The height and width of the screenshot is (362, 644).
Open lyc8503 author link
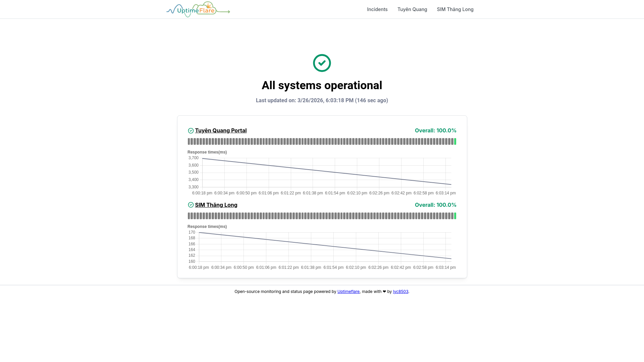(400, 292)
